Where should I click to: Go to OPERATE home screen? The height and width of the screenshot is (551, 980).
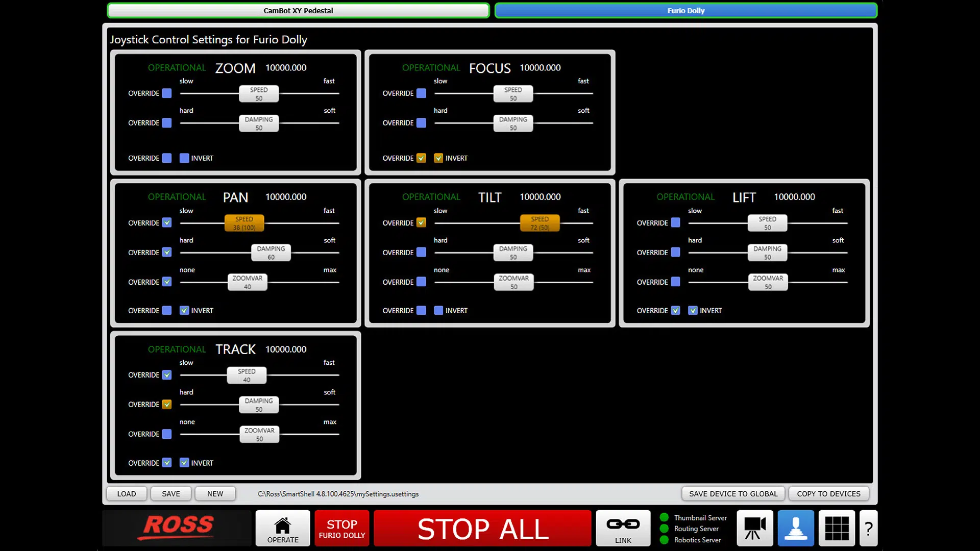point(283,529)
